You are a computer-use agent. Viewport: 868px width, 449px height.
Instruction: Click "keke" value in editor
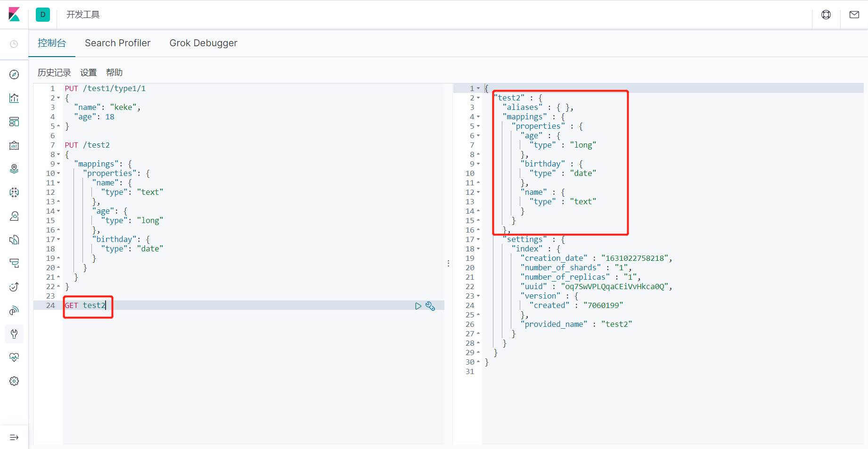(x=123, y=108)
